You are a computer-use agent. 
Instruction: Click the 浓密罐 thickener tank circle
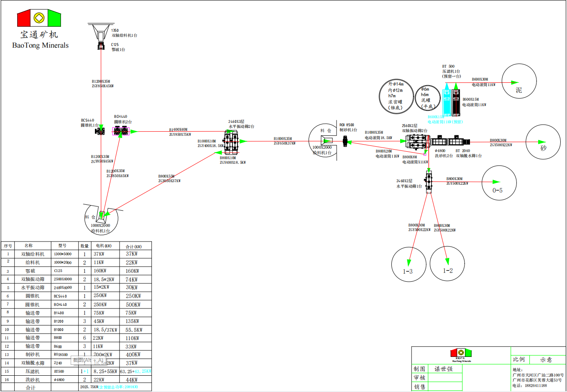click(x=396, y=96)
